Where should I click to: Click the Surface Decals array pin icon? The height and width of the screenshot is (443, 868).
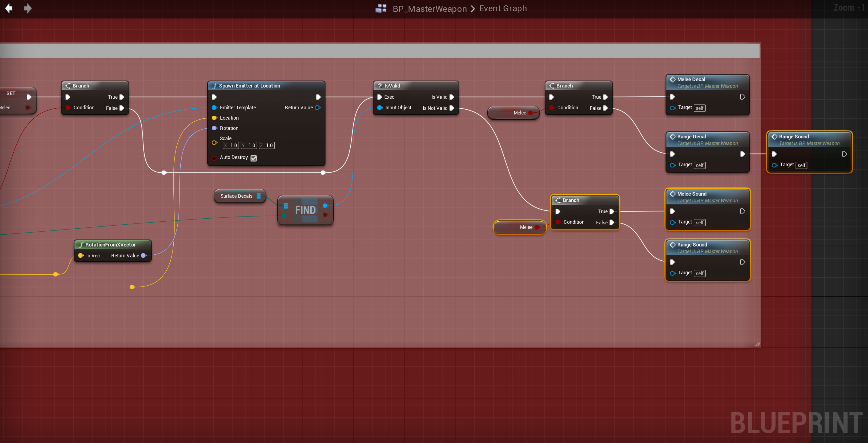point(259,196)
